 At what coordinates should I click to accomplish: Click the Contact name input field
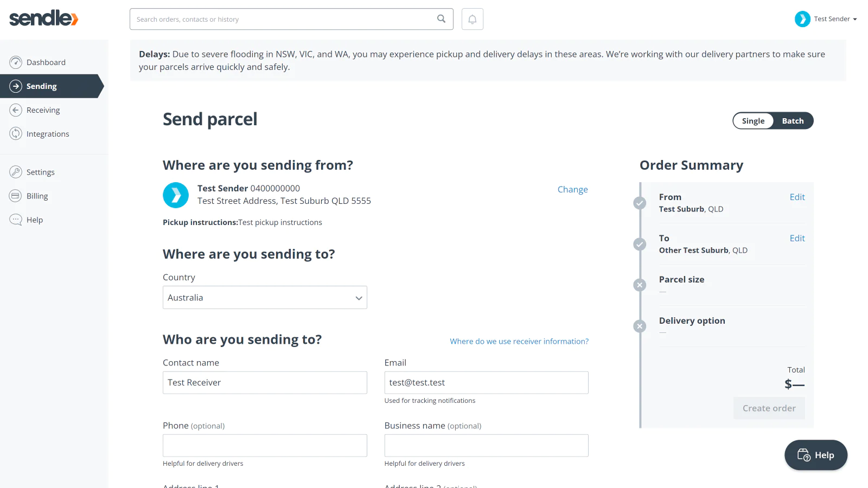265,383
